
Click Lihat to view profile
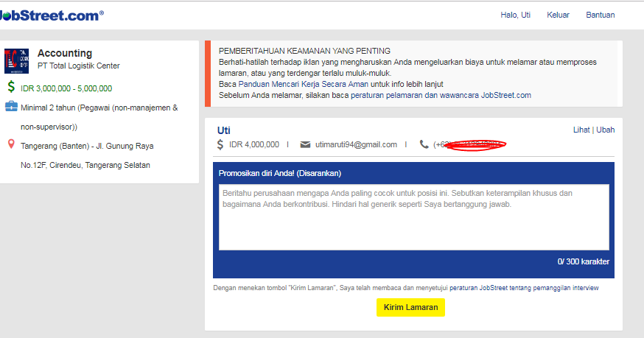(581, 130)
